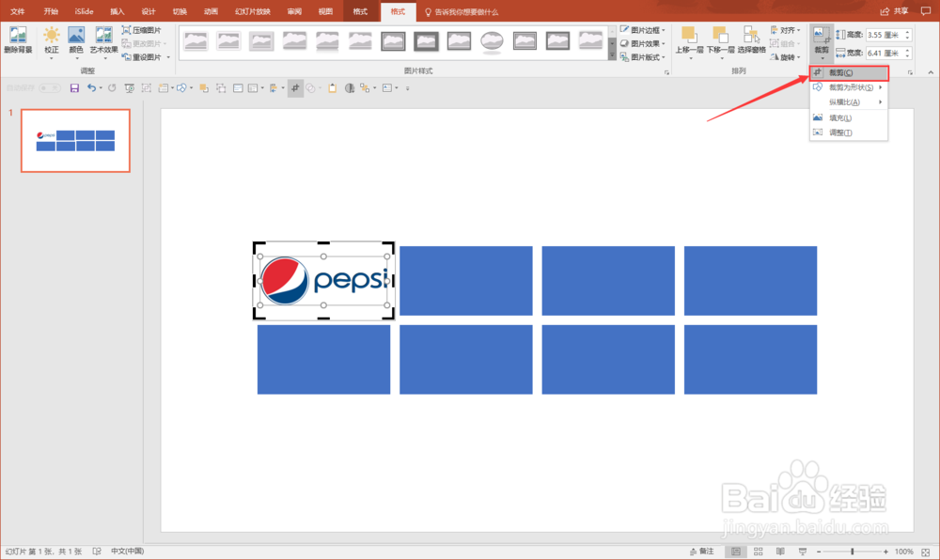Switch to the iSlide tab
The height and width of the screenshot is (560, 940).
[x=84, y=11]
